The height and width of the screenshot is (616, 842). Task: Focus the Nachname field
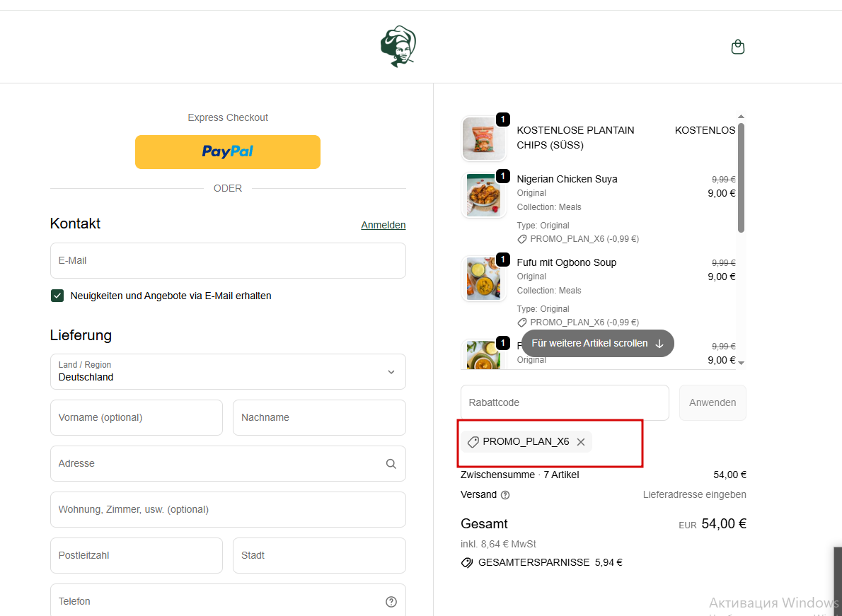coord(319,417)
